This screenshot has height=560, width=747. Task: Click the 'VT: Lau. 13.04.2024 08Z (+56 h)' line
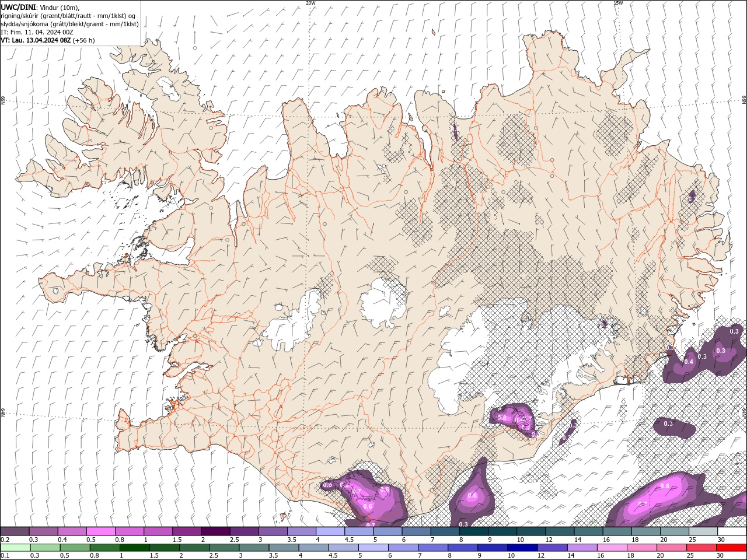pyautogui.click(x=48, y=40)
